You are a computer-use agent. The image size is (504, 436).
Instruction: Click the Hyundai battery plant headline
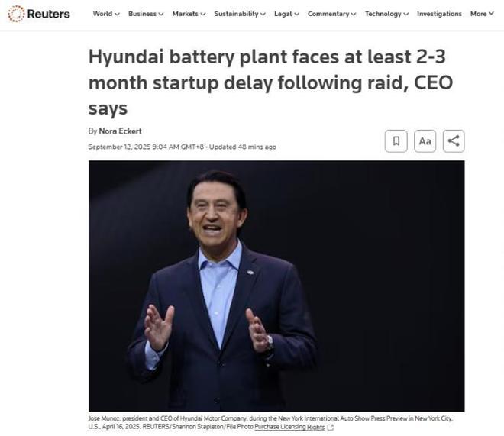[270, 82]
